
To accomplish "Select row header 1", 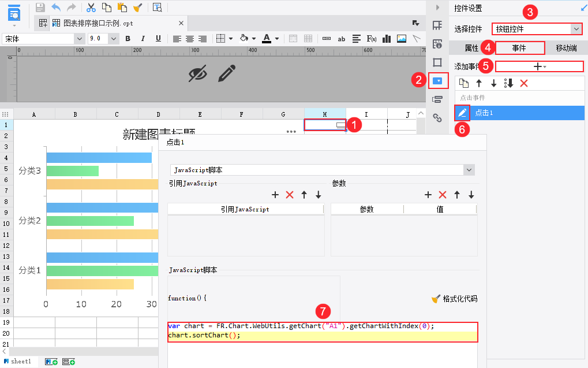I will 6,125.
